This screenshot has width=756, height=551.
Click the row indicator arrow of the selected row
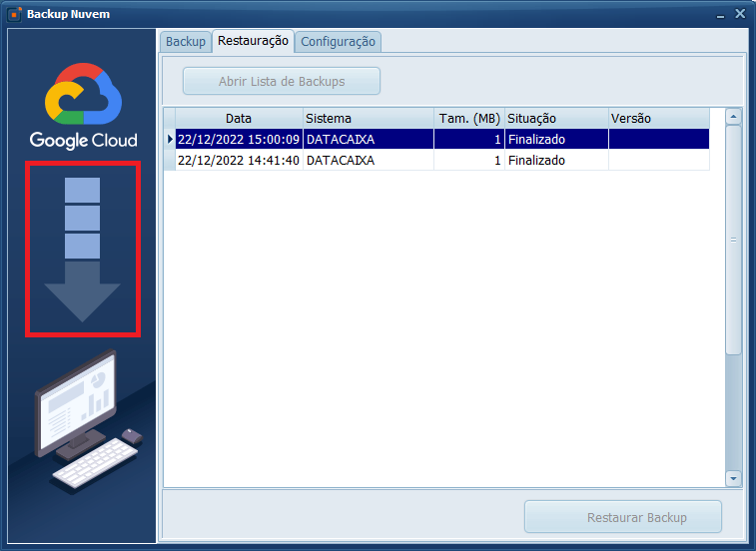(x=170, y=140)
